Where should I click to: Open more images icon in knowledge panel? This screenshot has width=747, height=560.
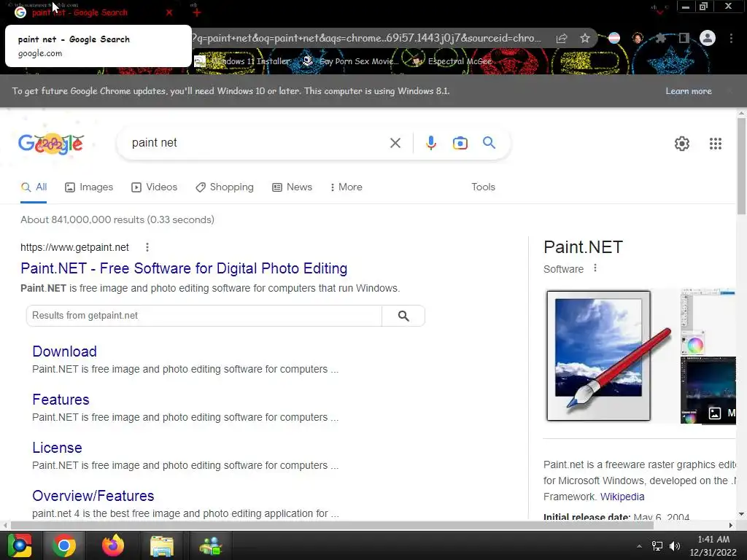point(715,413)
